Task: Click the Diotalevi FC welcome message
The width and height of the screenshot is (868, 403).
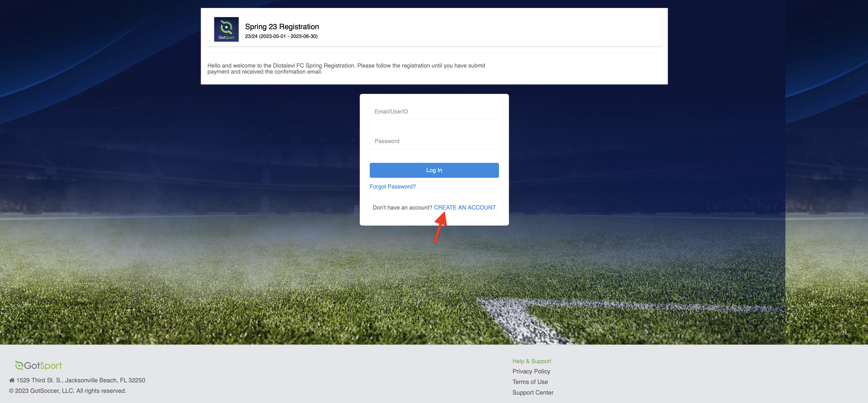Action: 346,68
